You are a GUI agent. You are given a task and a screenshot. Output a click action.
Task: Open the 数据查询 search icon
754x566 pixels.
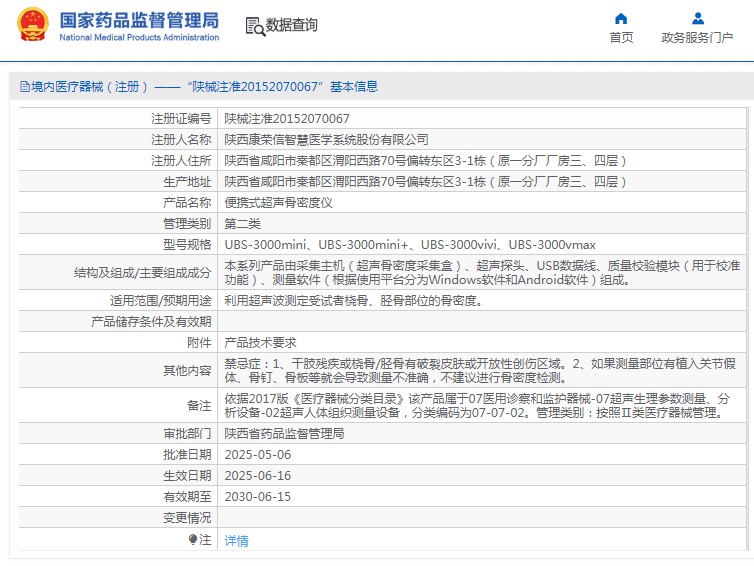[255, 26]
